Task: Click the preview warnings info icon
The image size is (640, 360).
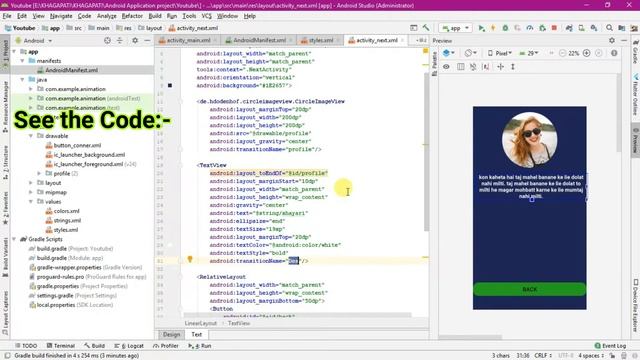Action: point(614,53)
